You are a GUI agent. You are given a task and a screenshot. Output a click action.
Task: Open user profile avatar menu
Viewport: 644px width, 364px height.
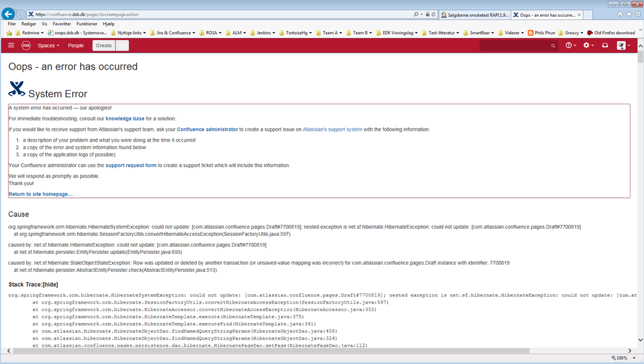click(x=623, y=46)
